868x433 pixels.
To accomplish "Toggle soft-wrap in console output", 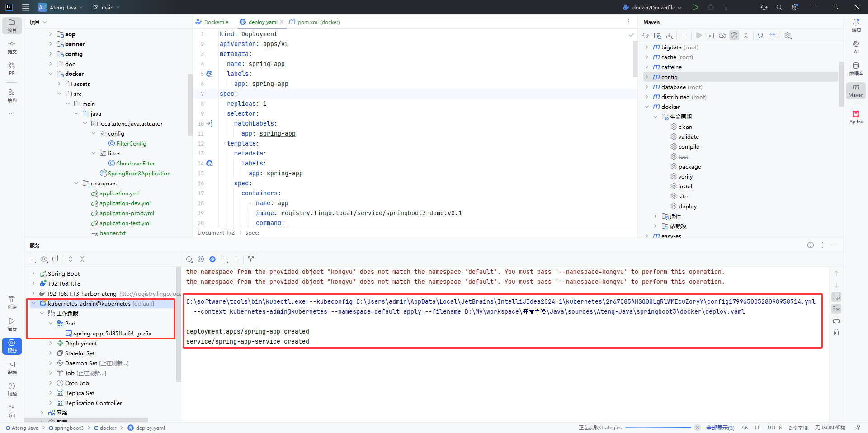I will pyautogui.click(x=836, y=297).
